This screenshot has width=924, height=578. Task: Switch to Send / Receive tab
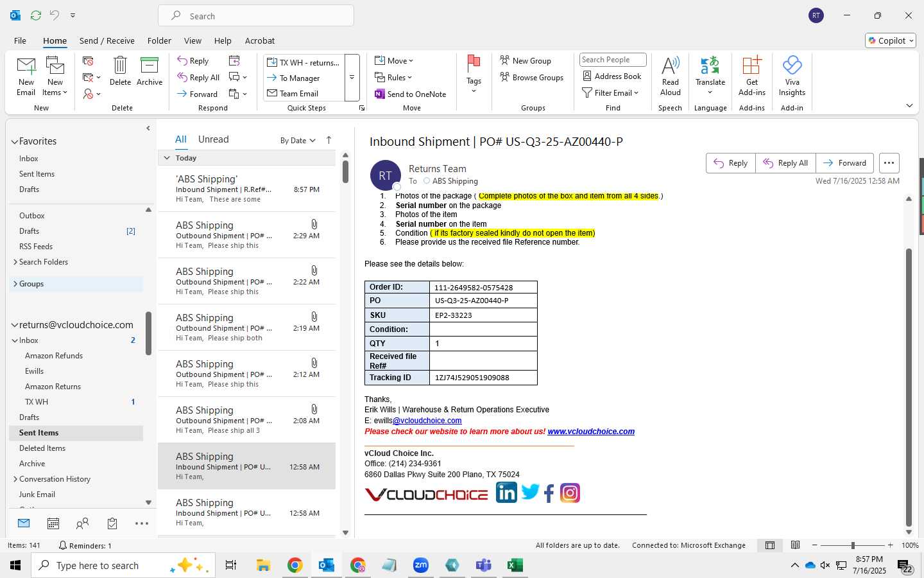point(107,40)
